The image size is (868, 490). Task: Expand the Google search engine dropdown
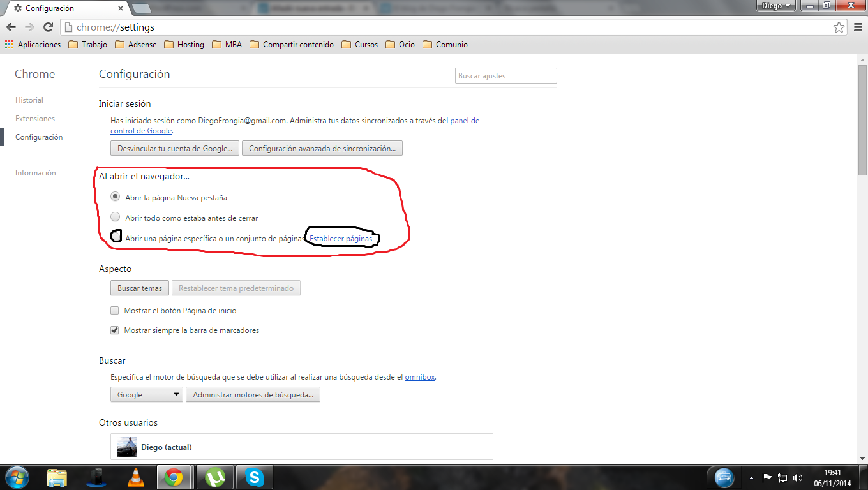tap(146, 395)
